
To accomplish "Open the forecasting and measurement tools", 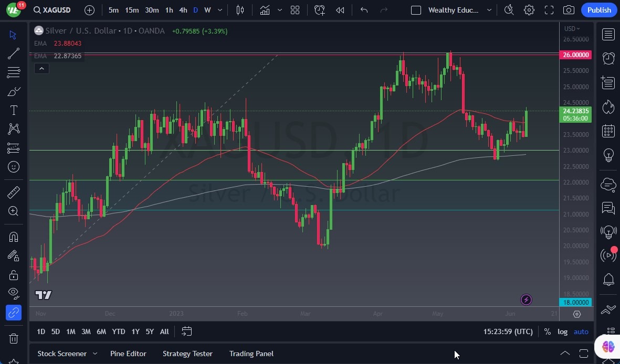I will (14, 148).
